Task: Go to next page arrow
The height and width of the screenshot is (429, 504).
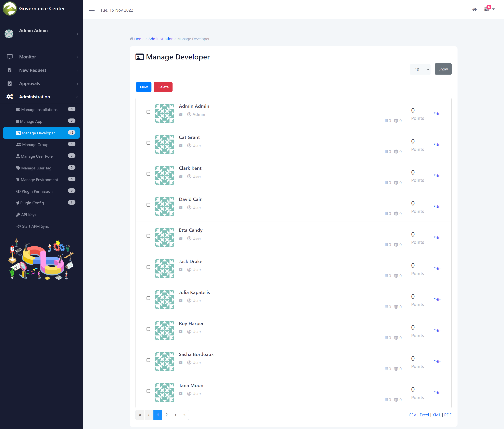Action: (x=175, y=415)
